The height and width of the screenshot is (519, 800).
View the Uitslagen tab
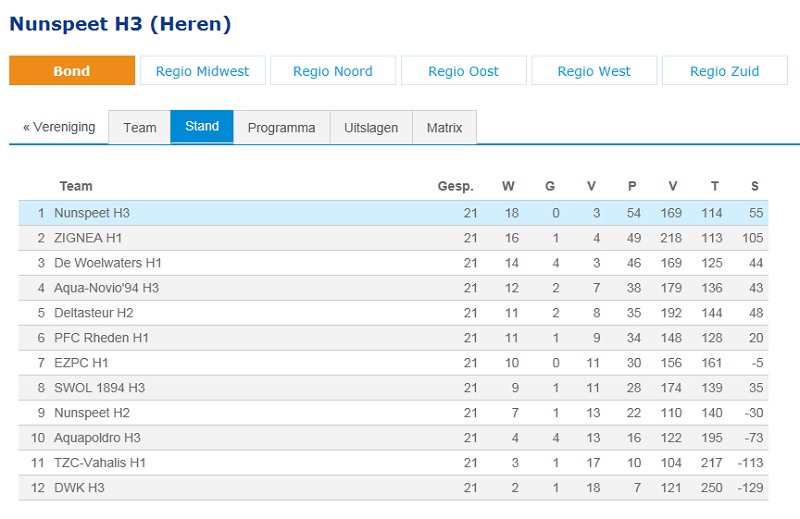(371, 127)
